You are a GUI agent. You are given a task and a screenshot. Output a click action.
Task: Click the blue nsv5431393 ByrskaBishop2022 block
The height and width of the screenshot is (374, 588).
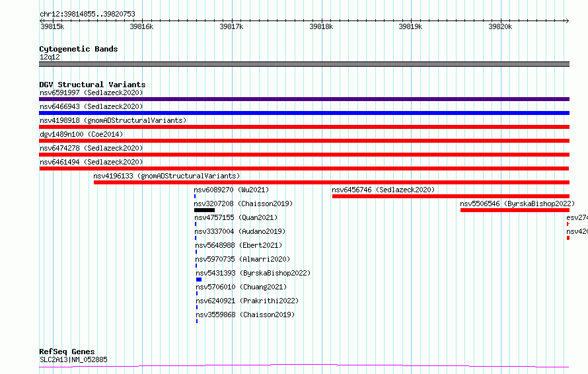click(x=199, y=280)
